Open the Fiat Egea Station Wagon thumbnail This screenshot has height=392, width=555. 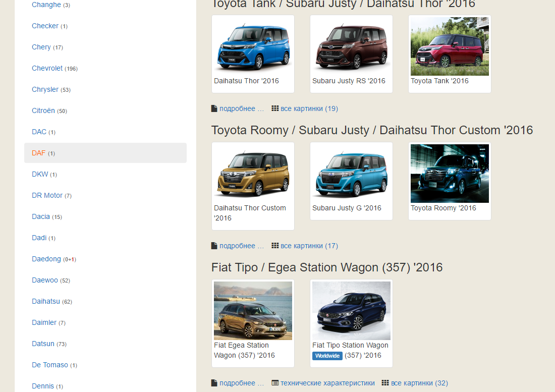click(x=253, y=311)
